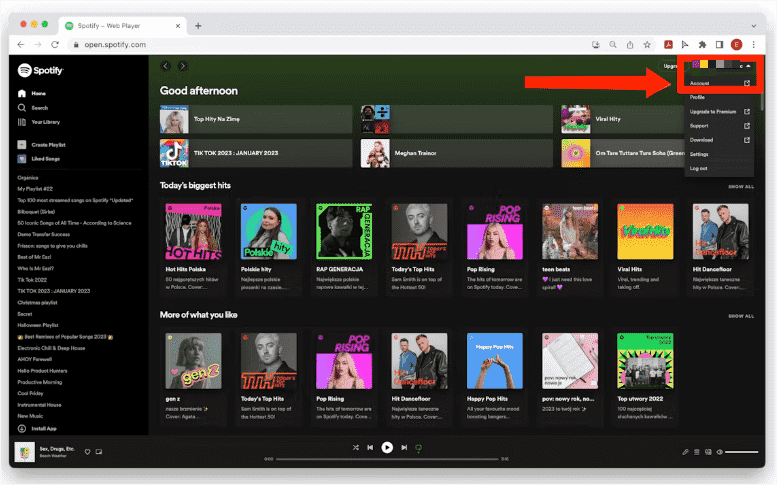The image size is (777, 485).
Task: Open the Top Hity Na Zimę shortcut
Action: [x=256, y=119]
